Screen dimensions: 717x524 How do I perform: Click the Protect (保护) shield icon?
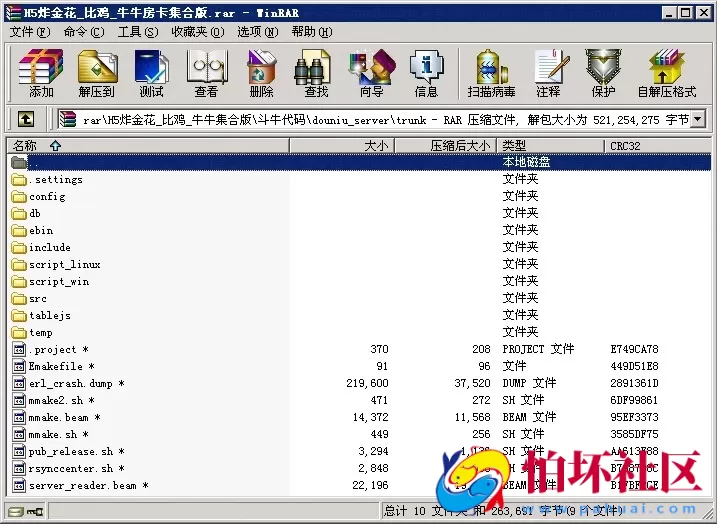pyautogui.click(x=603, y=73)
